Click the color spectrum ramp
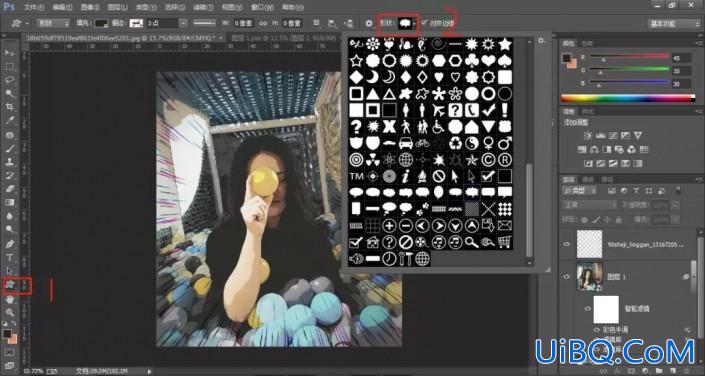 coord(628,98)
